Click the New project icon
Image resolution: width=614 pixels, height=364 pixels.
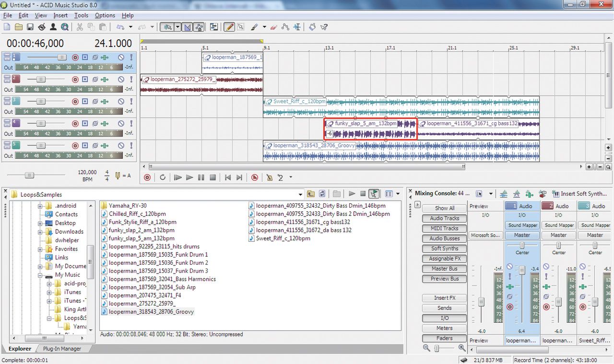coord(8,27)
